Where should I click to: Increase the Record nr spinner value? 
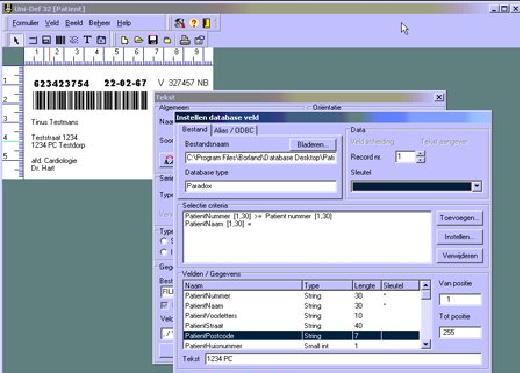pos(421,154)
